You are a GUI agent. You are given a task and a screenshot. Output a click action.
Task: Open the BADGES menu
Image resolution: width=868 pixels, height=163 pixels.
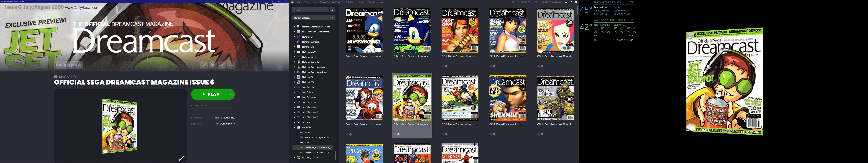349,2
